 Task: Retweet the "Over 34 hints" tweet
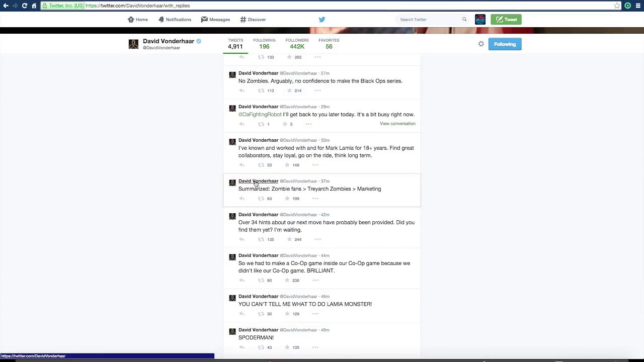[x=261, y=239]
